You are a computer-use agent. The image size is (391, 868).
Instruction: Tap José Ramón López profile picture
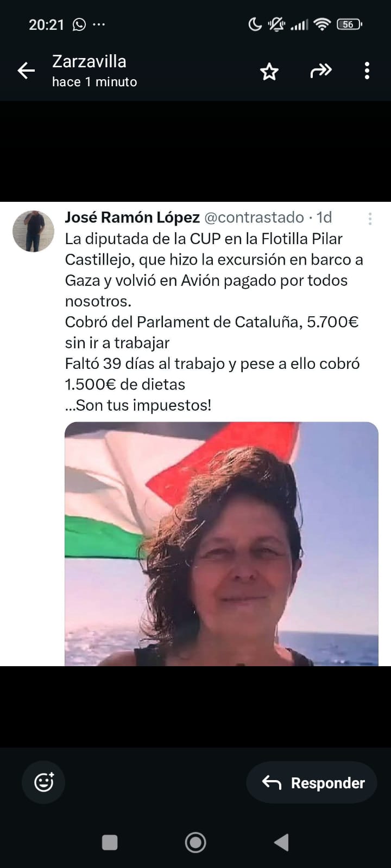click(x=34, y=231)
